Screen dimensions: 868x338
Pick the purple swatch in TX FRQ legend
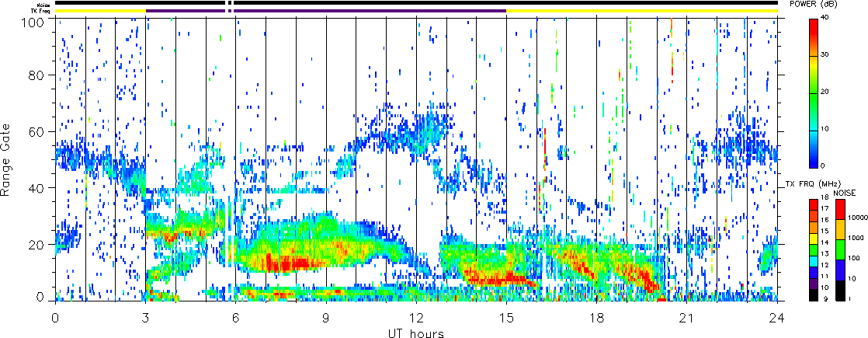pos(813,284)
